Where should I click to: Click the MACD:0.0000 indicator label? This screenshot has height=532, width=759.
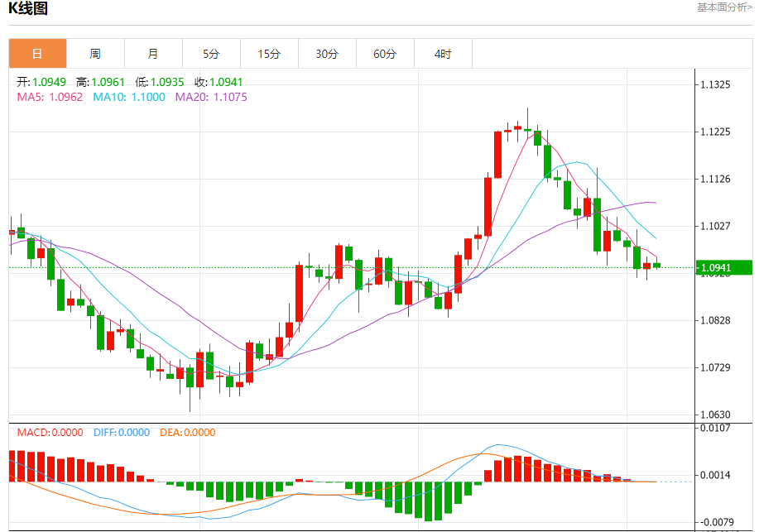(50, 432)
